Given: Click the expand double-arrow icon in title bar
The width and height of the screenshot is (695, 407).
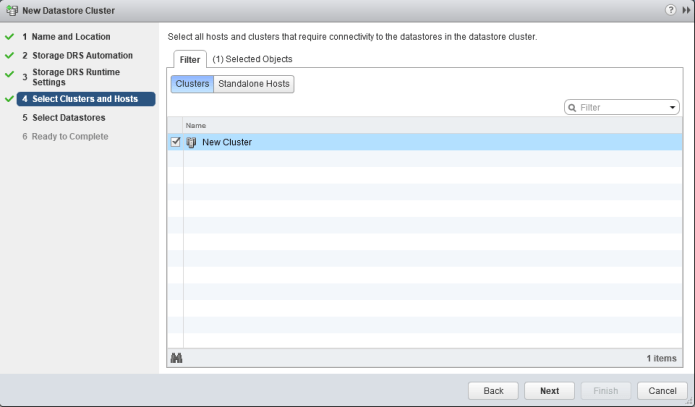Looking at the screenshot, I should [684, 10].
